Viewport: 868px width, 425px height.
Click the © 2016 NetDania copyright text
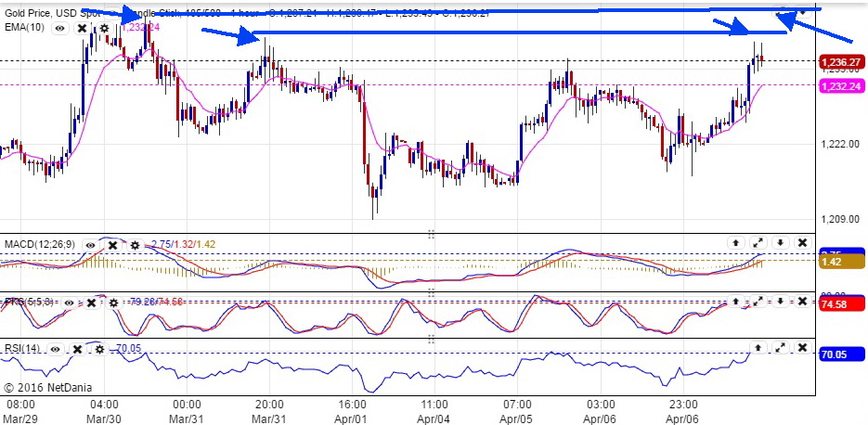[x=48, y=388]
